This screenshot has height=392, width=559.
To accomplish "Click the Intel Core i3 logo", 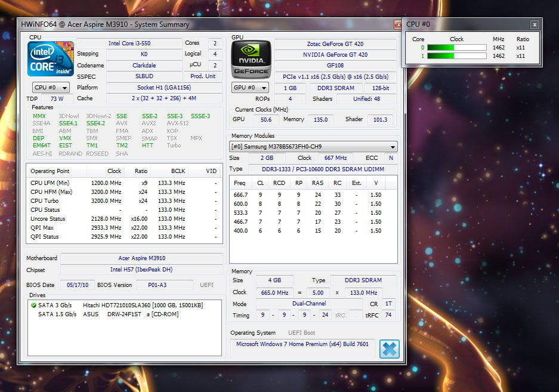I will 51,59.
